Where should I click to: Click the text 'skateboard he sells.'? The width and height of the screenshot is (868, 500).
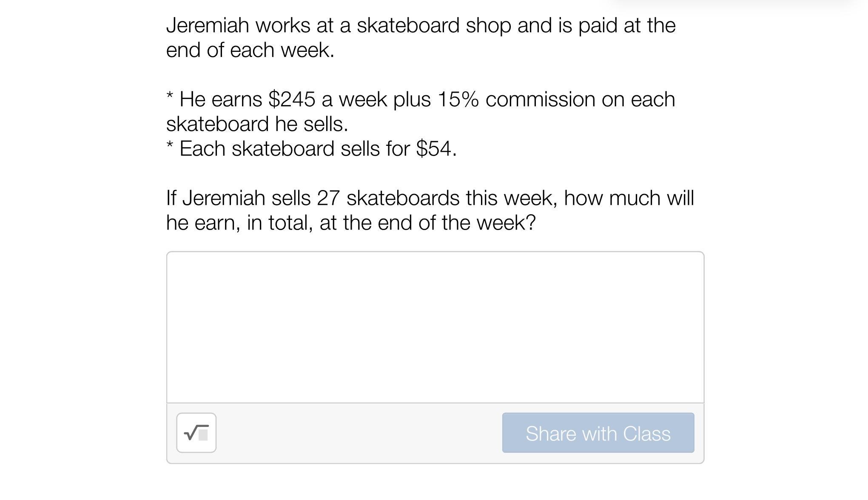(257, 124)
